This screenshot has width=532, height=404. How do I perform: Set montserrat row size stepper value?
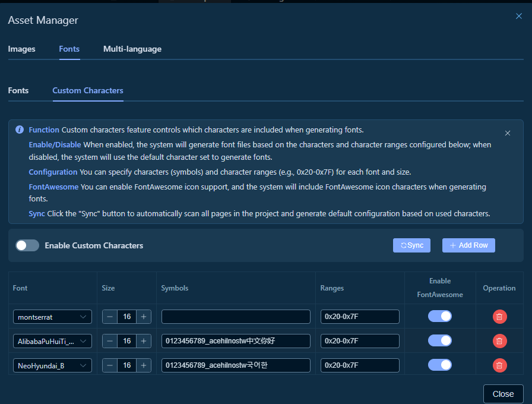pos(126,316)
